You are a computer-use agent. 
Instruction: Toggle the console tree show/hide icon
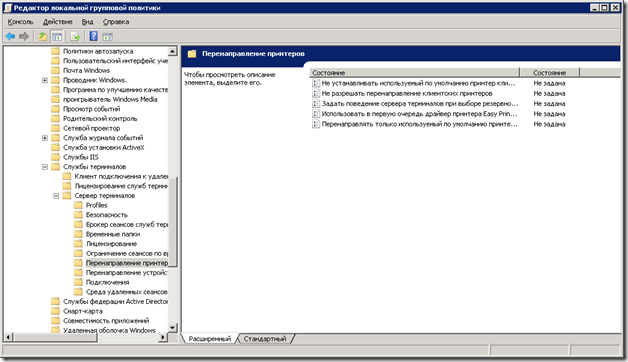[57, 36]
